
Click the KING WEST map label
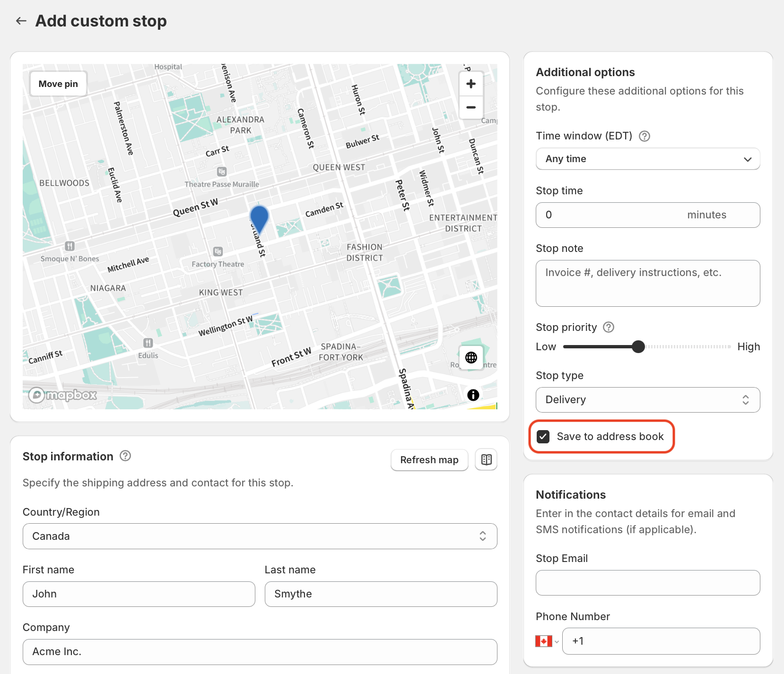[221, 293]
